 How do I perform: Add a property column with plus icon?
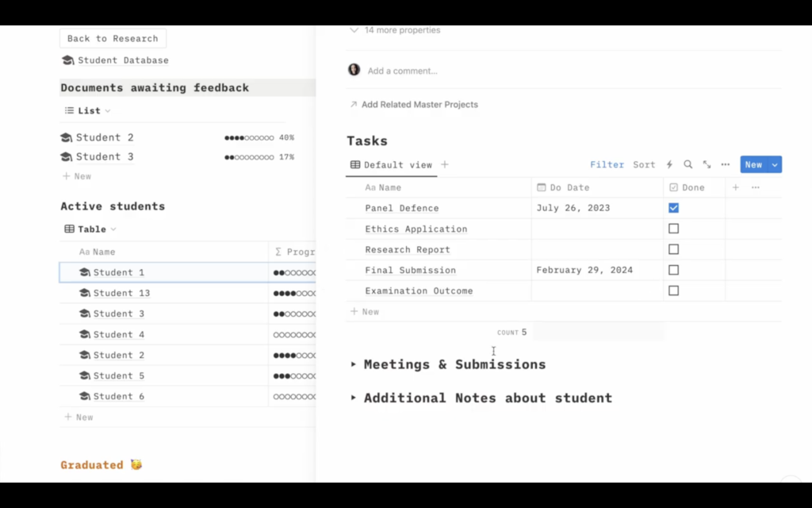click(x=735, y=188)
